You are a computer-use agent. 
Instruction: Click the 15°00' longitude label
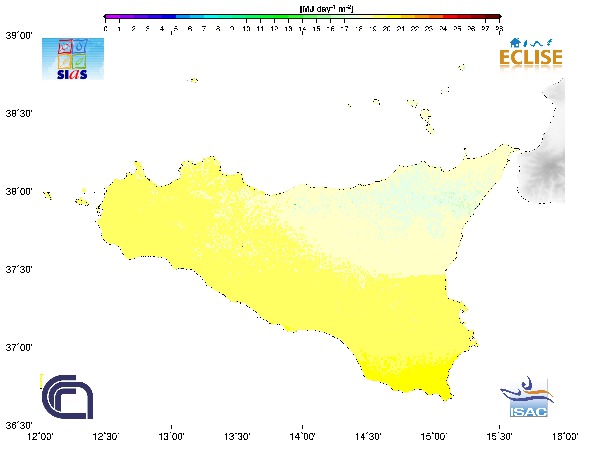(x=434, y=436)
